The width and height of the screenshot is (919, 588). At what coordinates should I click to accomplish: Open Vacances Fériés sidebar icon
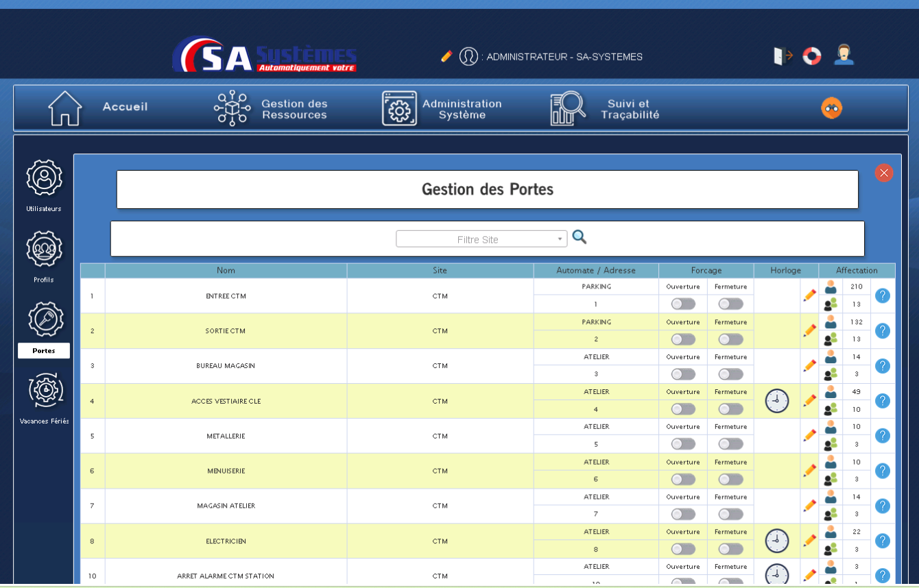(45, 391)
